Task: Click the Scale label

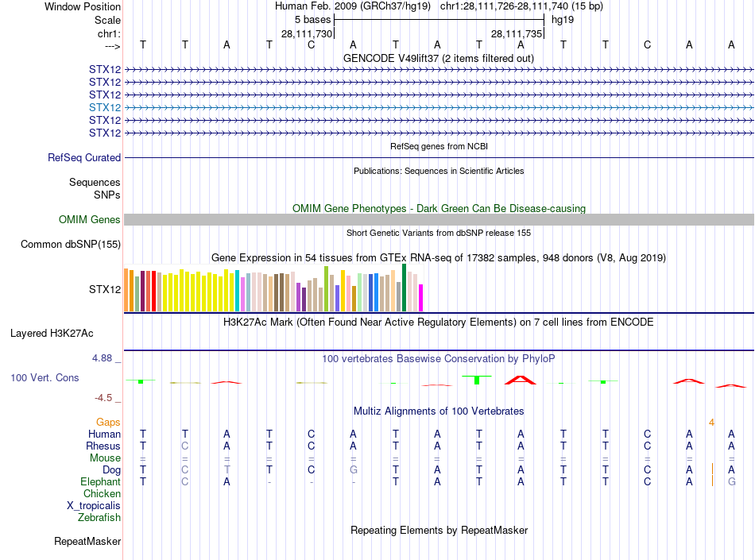Action: click(x=107, y=20)
